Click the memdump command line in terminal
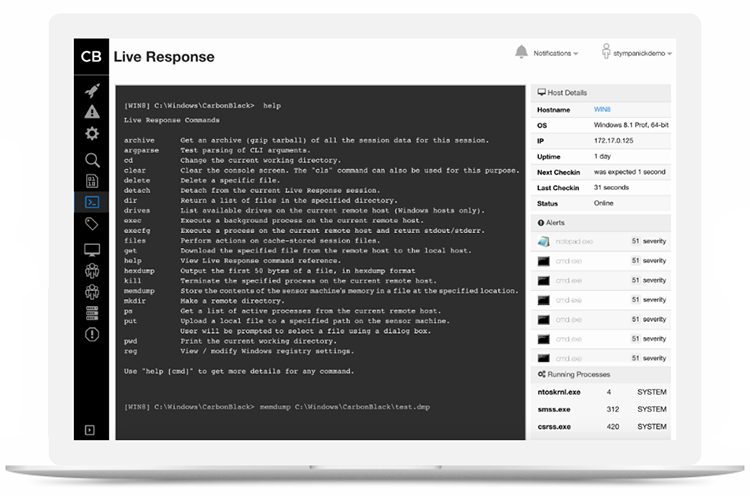 277,407
